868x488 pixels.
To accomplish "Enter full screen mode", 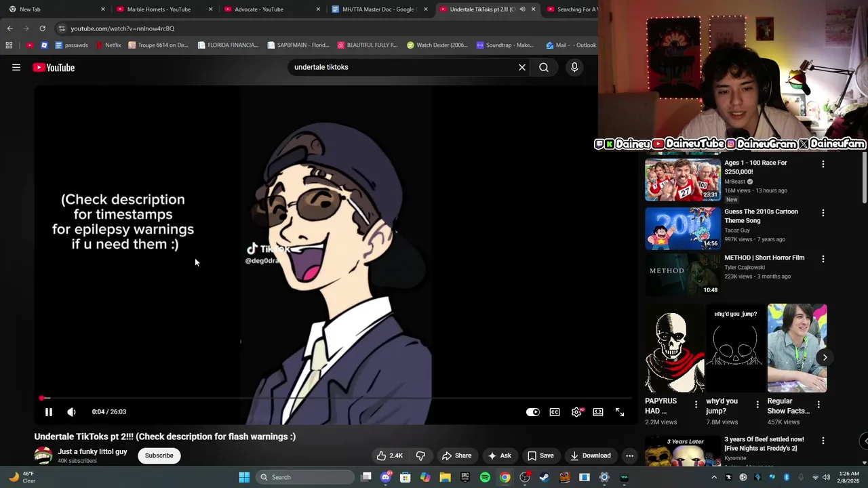I will [x=620, y=411].
